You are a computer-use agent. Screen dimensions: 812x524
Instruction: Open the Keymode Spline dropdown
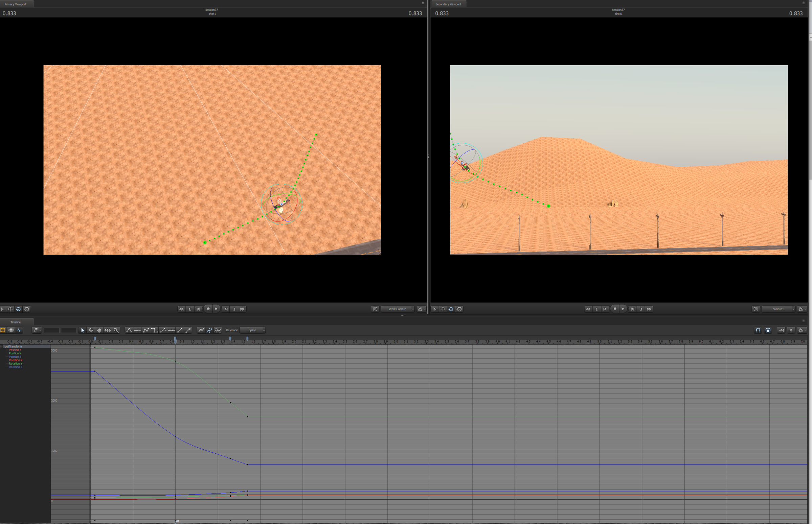[x=253, y=330]
